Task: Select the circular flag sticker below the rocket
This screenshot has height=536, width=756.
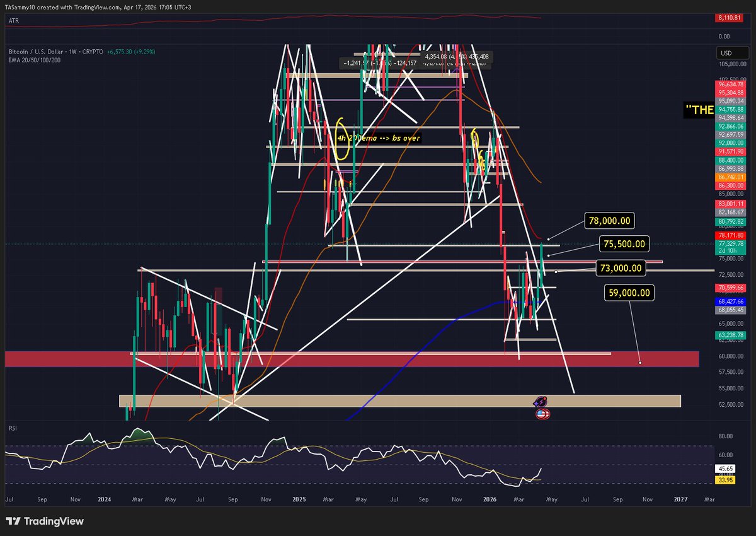Action: tap(542, 414)
